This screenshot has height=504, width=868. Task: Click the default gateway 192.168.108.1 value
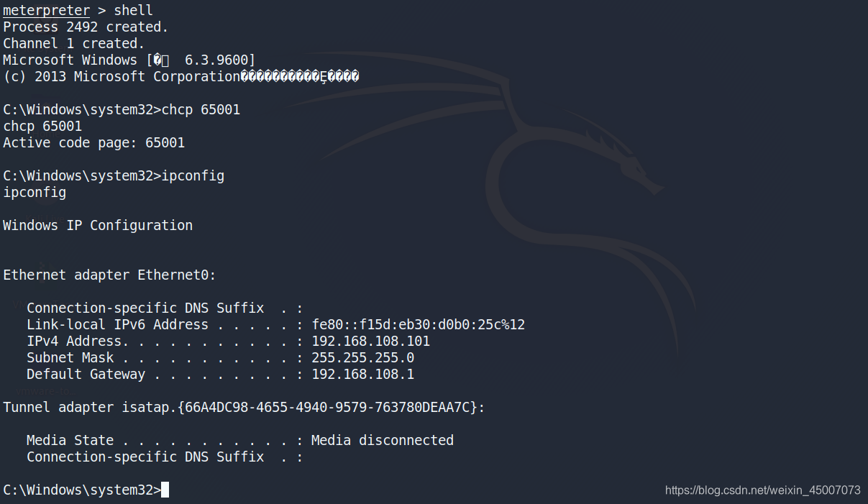point(362,374)
